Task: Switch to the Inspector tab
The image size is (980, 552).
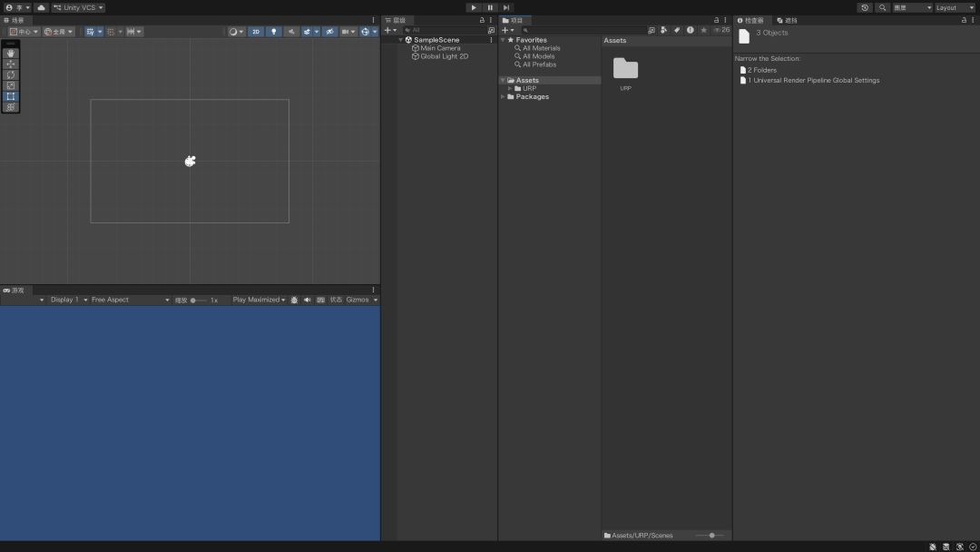Action: tap(750, 20)
